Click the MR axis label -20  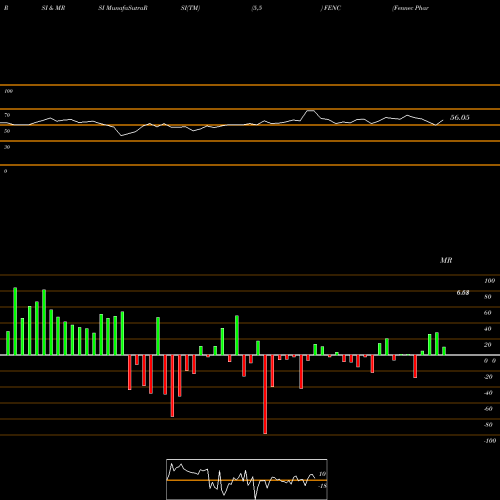[488, 377]
